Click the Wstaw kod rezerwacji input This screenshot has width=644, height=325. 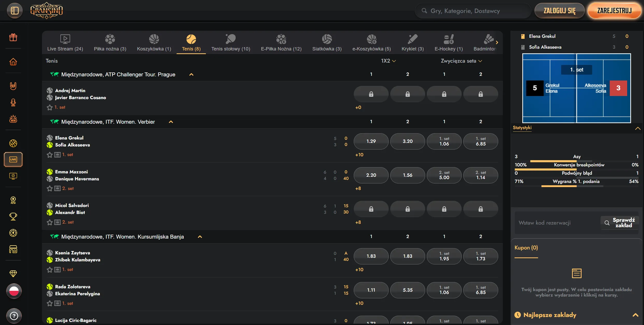click(557, 223)
